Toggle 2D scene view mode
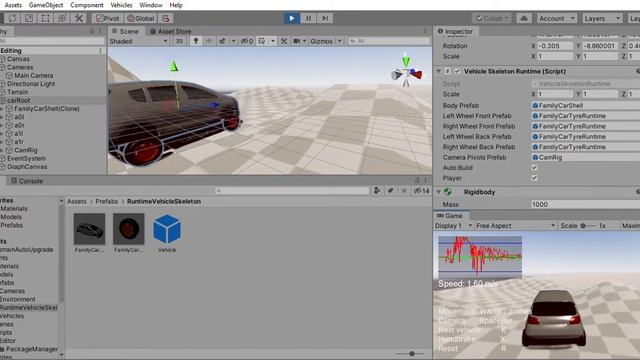 (179, 41)
